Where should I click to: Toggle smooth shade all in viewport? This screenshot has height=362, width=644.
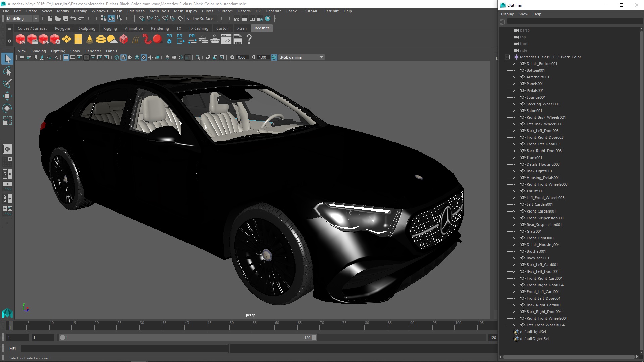point(123,57)
